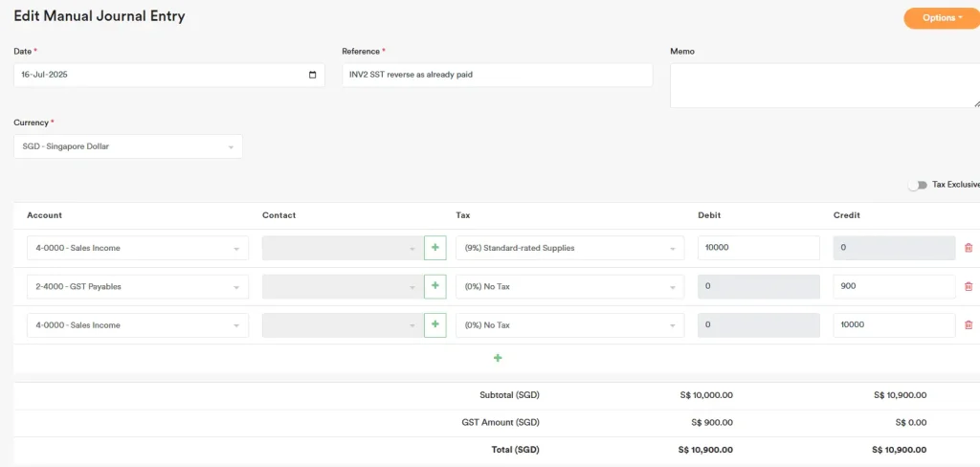
Task: Open the first row Sales Income account dropdown
Action: click(137, 248)
